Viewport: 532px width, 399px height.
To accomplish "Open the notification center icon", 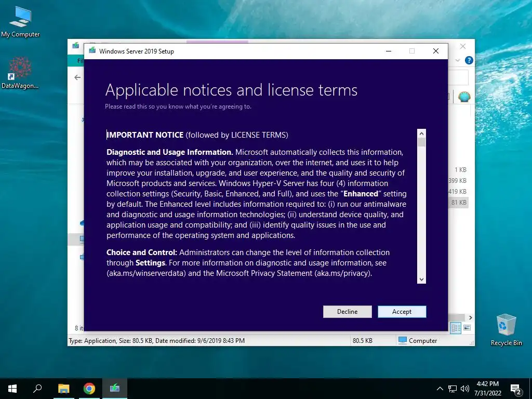I will (516, 389).
